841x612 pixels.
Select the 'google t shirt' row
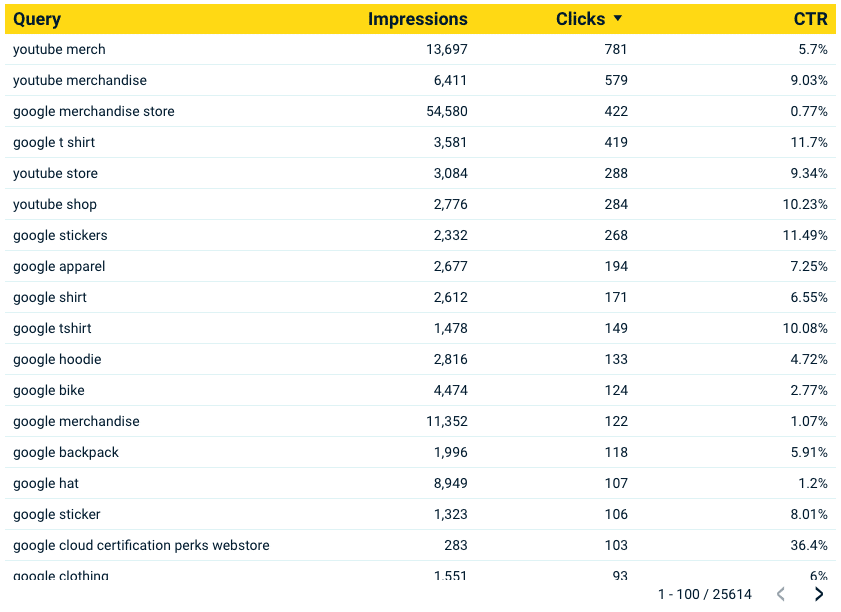tap(54, 143)
